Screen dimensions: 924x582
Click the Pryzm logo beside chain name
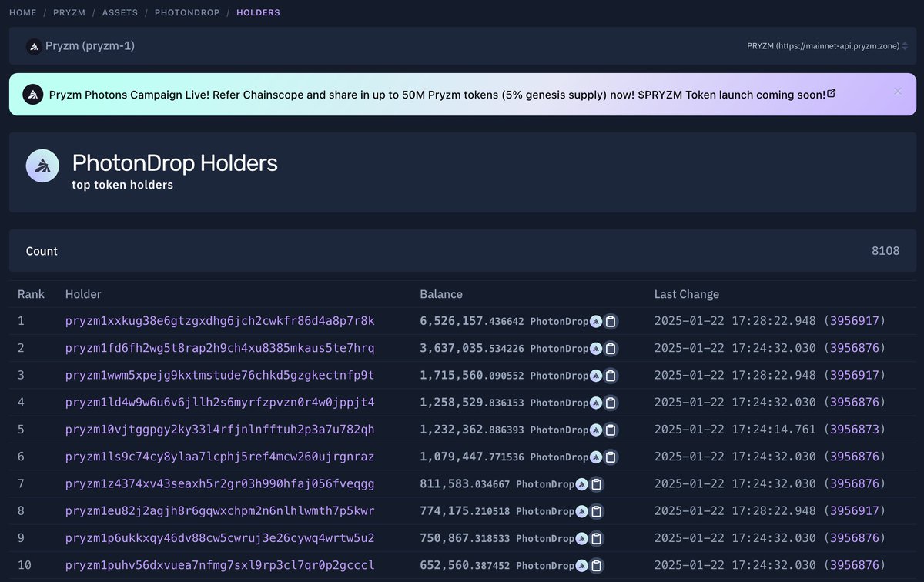click(x=34, y=46)
